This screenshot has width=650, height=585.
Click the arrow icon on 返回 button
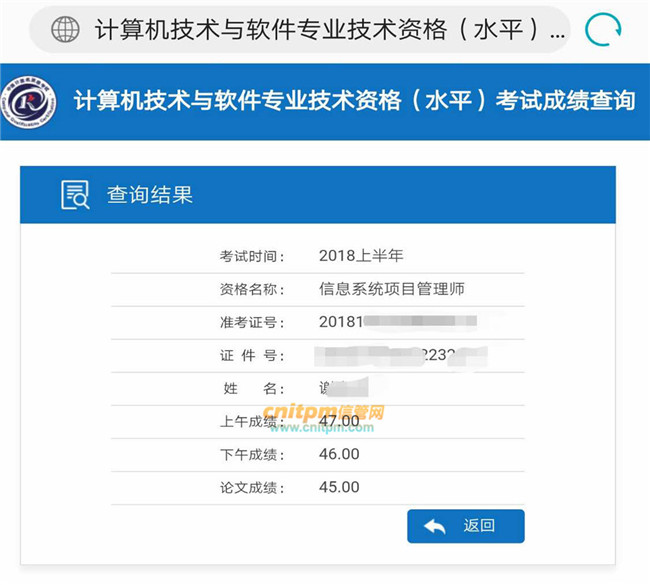pyautogui.click(x=435, y=526)
